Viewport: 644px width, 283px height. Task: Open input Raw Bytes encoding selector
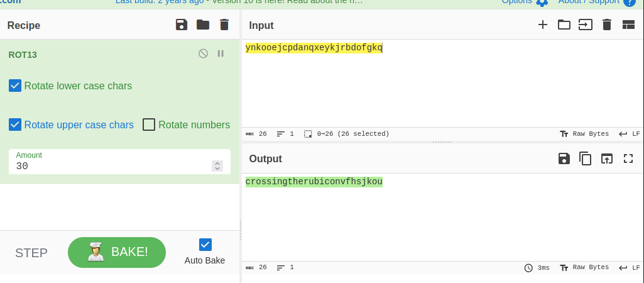(584, 134)
